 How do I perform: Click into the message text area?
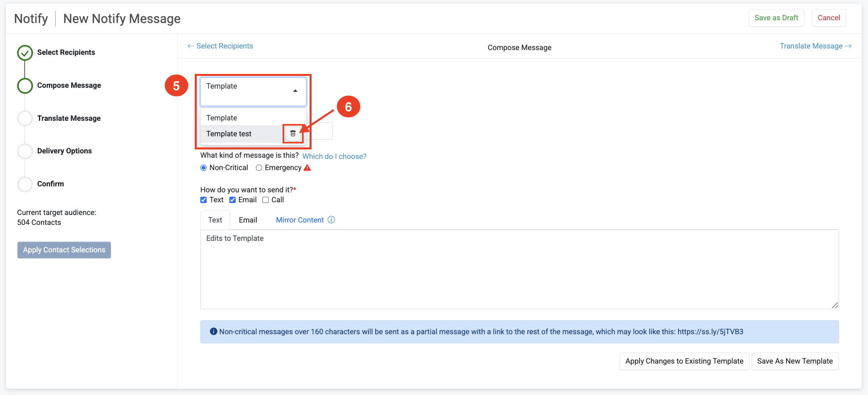click(519, 269)
